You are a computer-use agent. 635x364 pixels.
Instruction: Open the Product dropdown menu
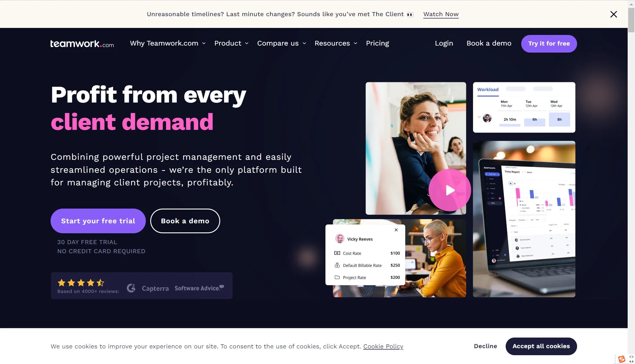[231, 43]
